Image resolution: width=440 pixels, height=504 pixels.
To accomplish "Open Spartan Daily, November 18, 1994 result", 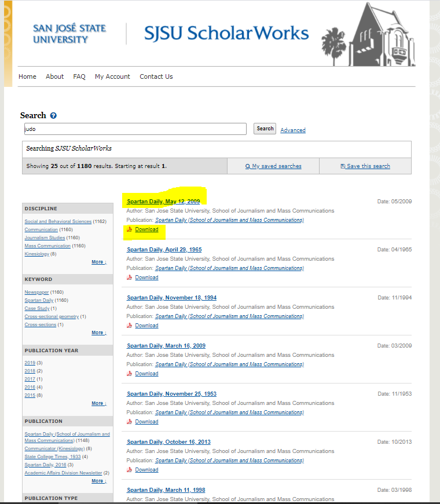I will coord(171,298).
